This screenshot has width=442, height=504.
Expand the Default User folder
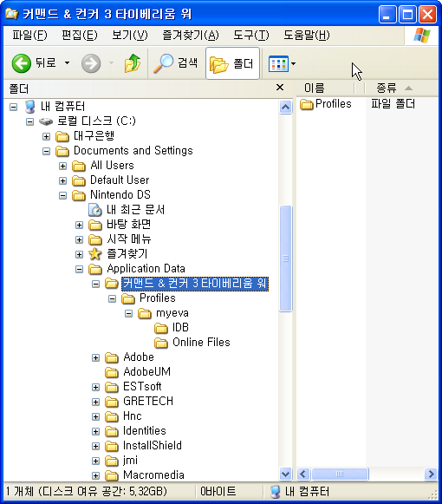[63, 180]
